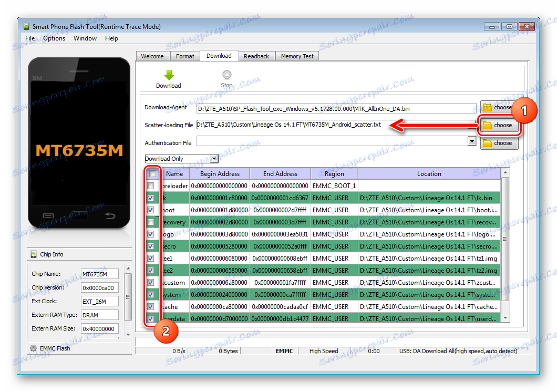Click the Name column header

click(x=175, y=173)
